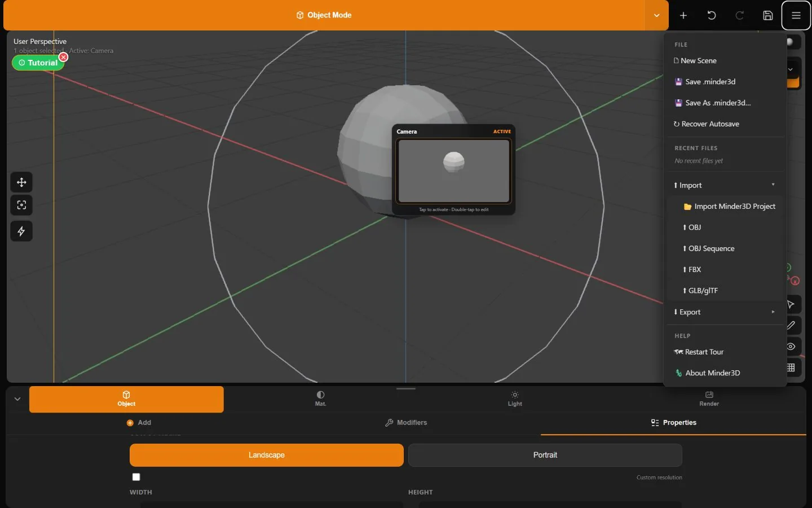The image size is (812, 508).
Task: Select the Properties sub-tab
Action: point(673,423)
